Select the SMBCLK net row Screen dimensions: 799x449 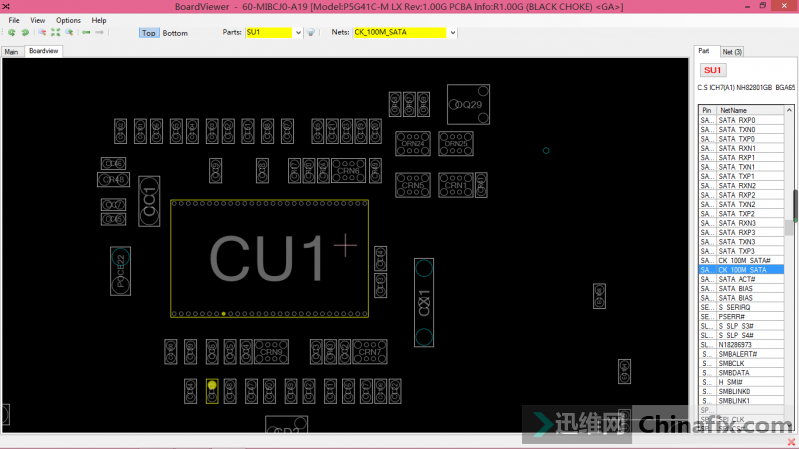[x=741, y=363]
